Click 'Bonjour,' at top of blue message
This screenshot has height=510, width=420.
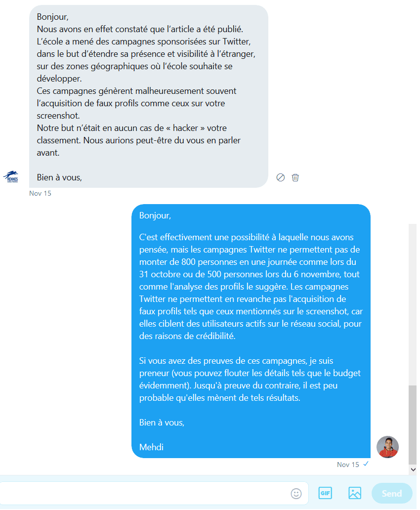(155, 215)
